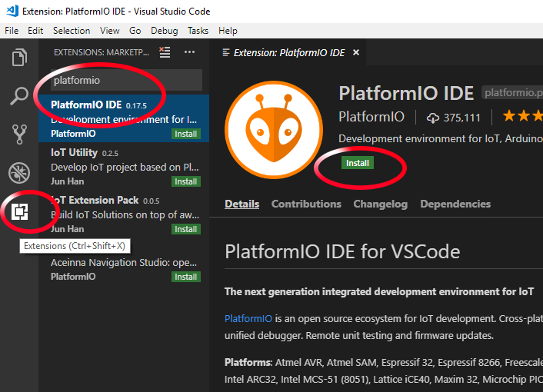
Task: Open the extensions More Actions menu
Action: [x=189, y=52]
